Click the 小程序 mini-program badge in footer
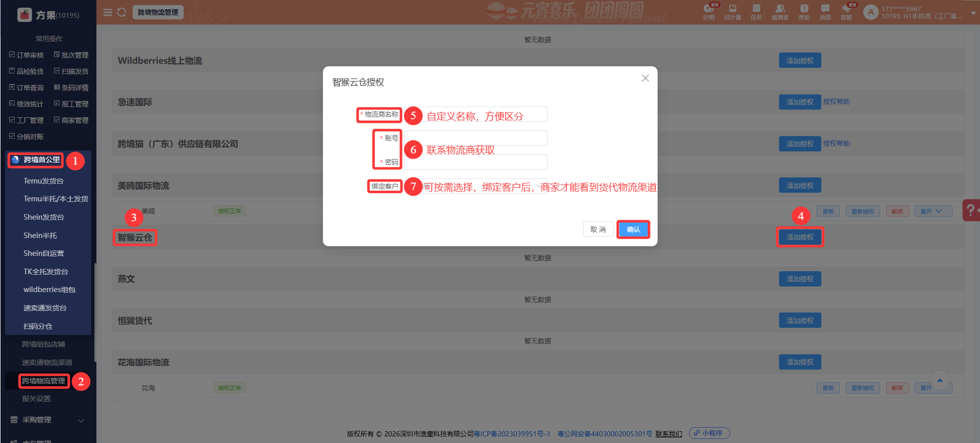Screen dimensions: 980x443 [x=709, y=433]
